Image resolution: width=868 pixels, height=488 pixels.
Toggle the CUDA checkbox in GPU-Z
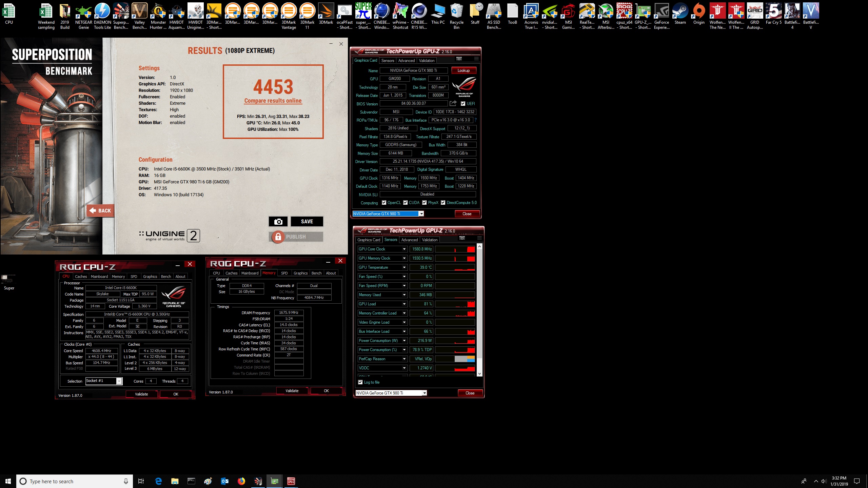pos(405,203)
